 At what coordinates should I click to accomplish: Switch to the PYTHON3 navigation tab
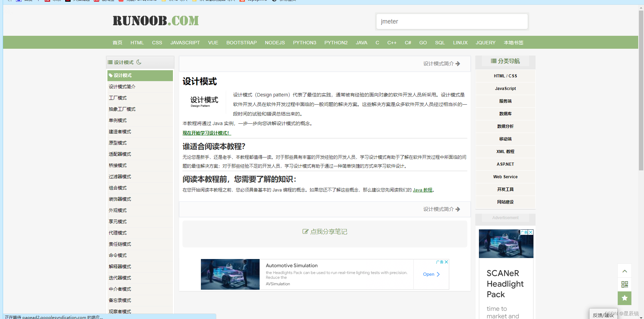pyautogui.click(x=305, y=42)
